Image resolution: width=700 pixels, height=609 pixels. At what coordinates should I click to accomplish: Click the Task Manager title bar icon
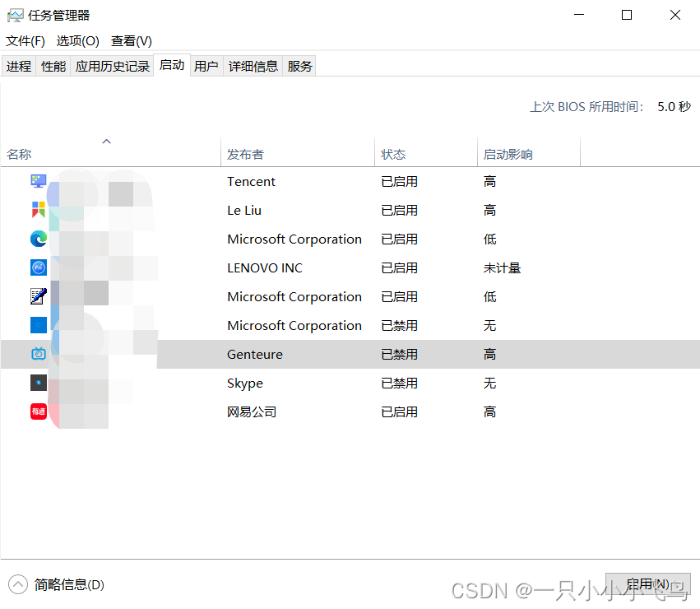15,16
